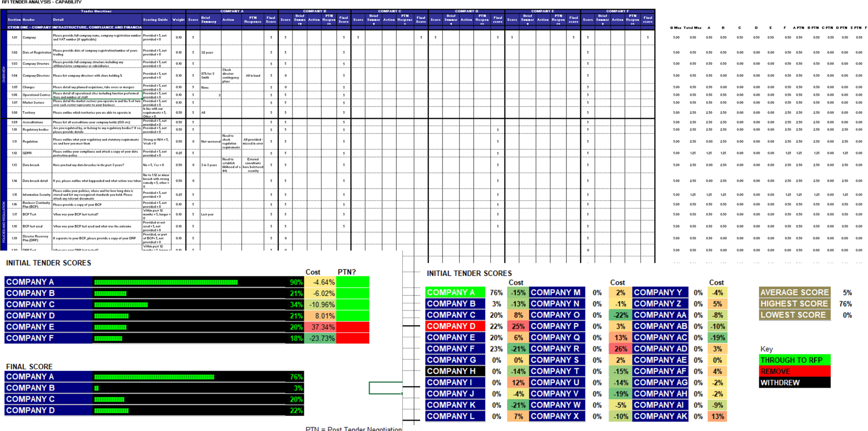Select the LOWEST SCORE label
The height and width of the screenshot is (431, 868).
(795, 315)
